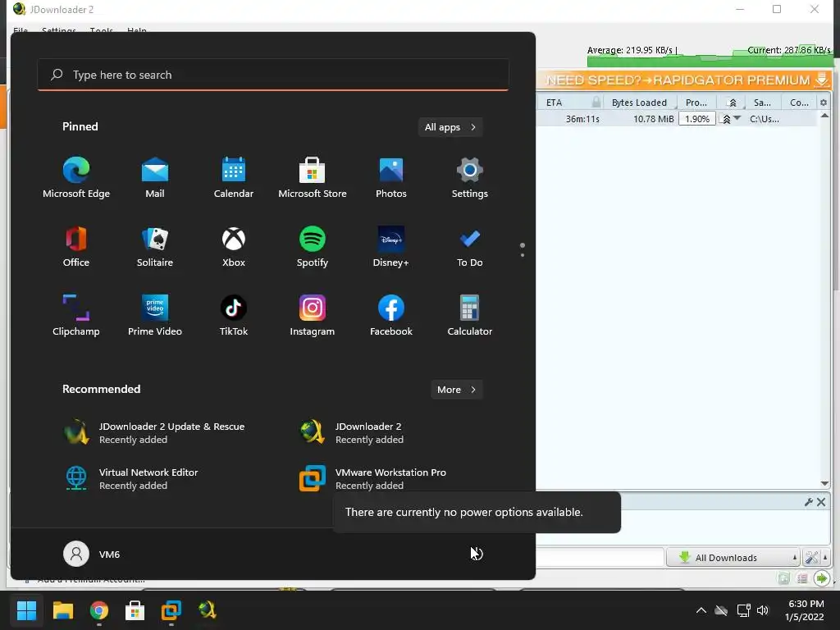This screenshot has width=840, height=630.
Task: Open the Solitaire game
Action: click(x=155, y=246)
